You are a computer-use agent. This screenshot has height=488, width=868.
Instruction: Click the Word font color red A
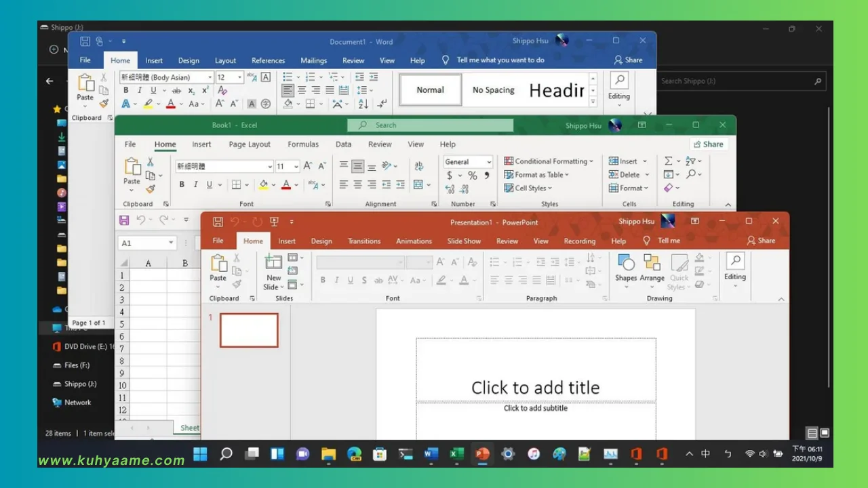(171, 104)
